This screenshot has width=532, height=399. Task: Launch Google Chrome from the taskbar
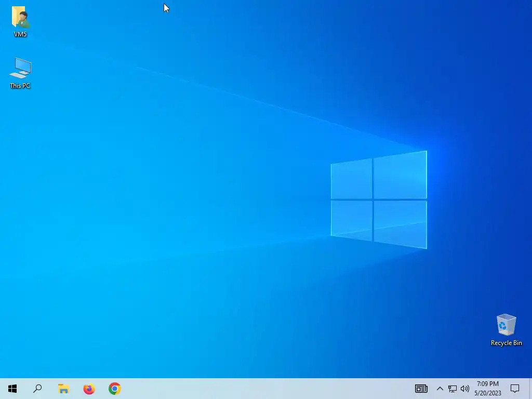[x=115, y=389]
